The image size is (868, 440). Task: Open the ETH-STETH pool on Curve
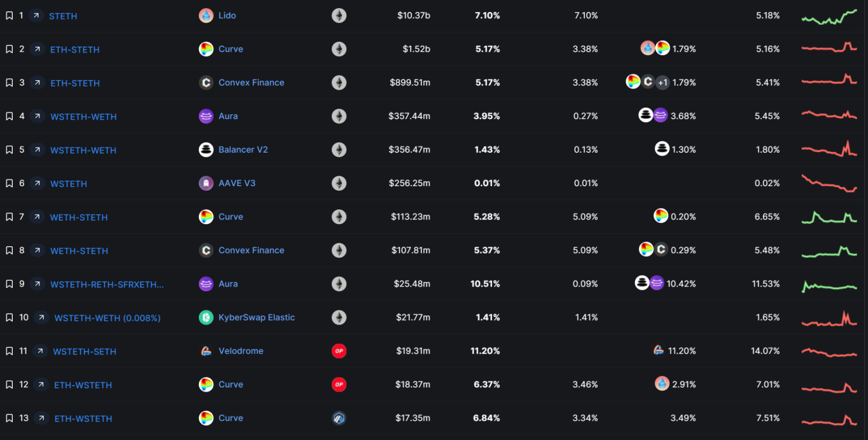pos(75,49)
